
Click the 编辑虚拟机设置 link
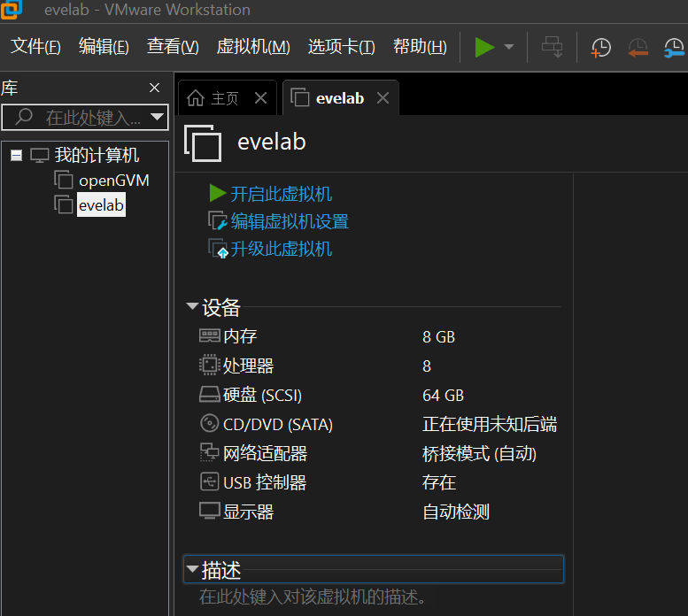click(x=290, y=221)
